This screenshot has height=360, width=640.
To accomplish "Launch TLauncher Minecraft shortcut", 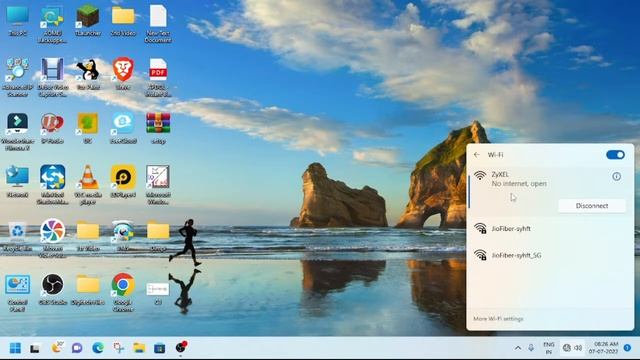I will (88, 20).
